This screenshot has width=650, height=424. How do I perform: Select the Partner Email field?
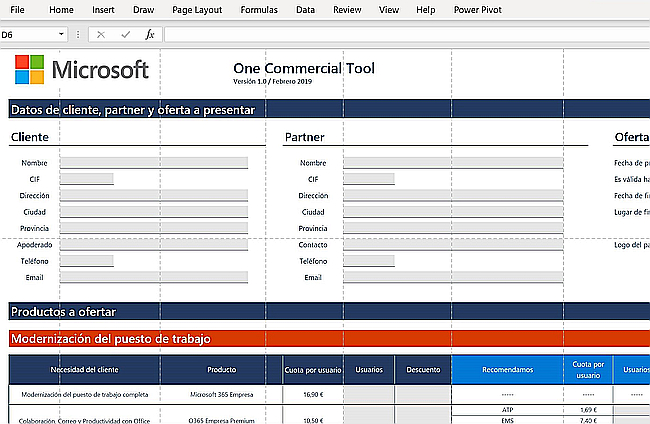(x=453, y=277)
